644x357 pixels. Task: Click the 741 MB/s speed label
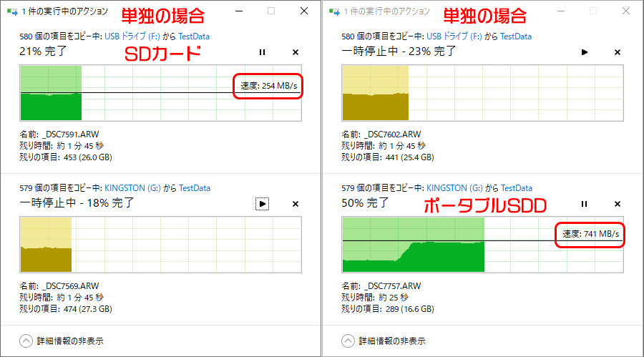pyautogui.click(x=590, y=234)
